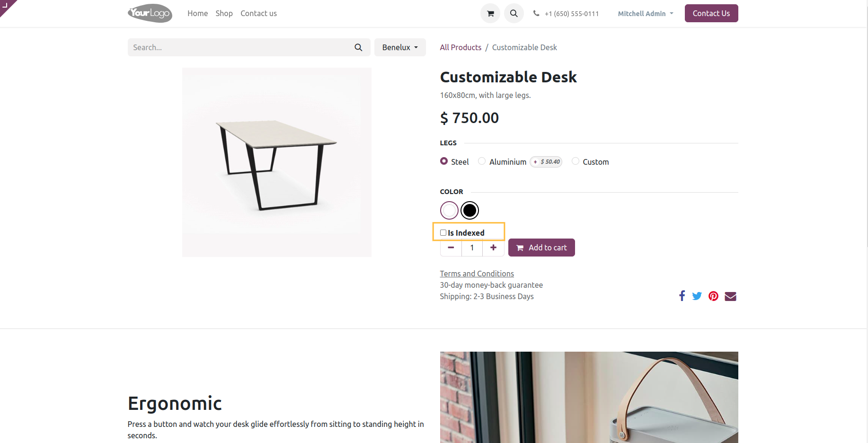868x443 pixels.
Task: Tick the Is Indexed checkbox
Action: (x=443, y=233)
